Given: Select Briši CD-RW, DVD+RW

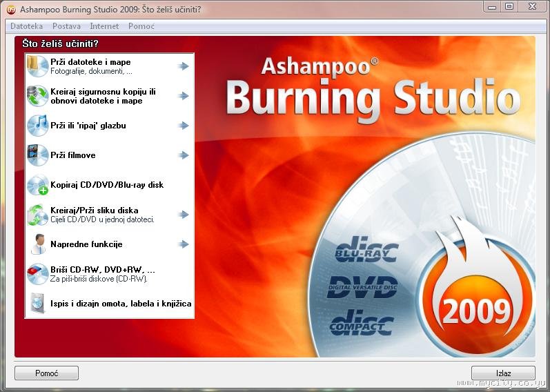Looking at the screenshot, I should point(110,274).
